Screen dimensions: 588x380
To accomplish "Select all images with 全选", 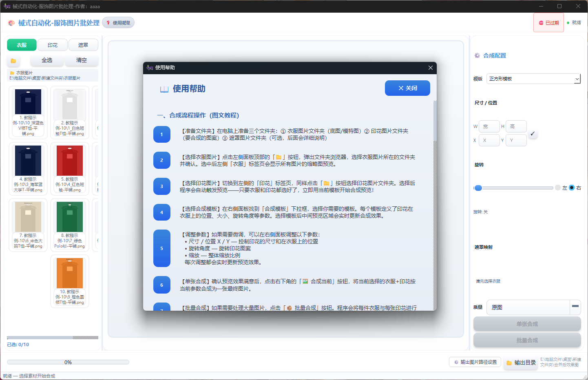I will (47, 60).
